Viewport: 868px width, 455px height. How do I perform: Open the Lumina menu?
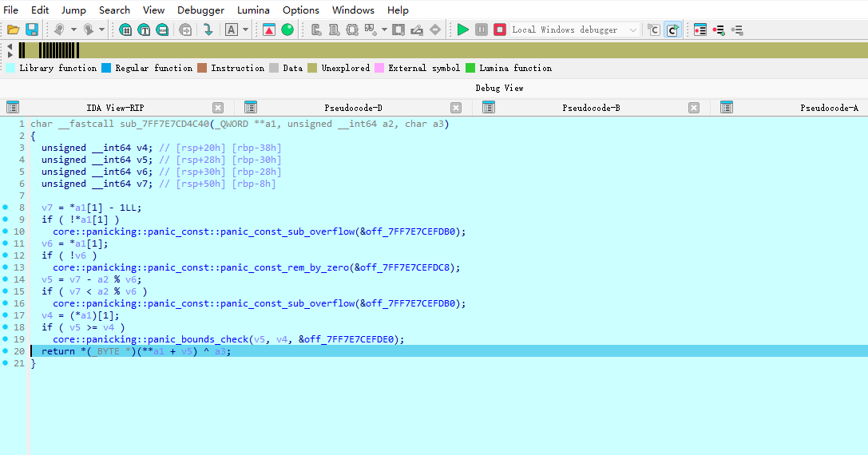253,10
